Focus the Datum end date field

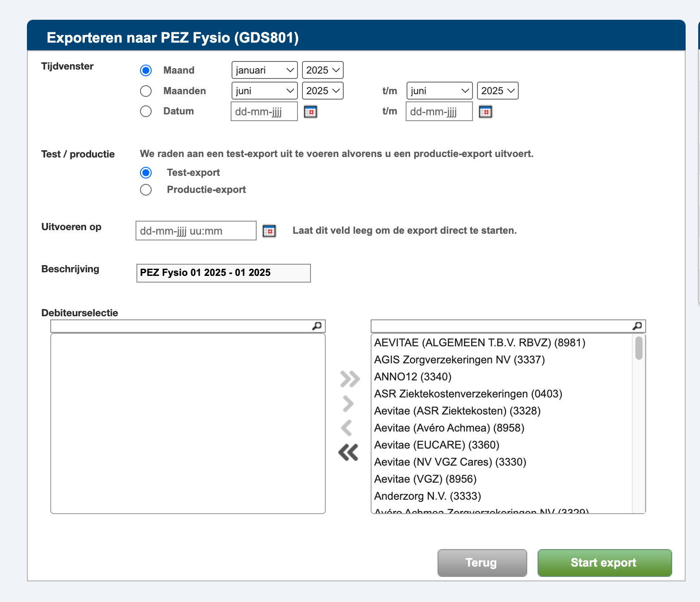[x=439, y=111]
